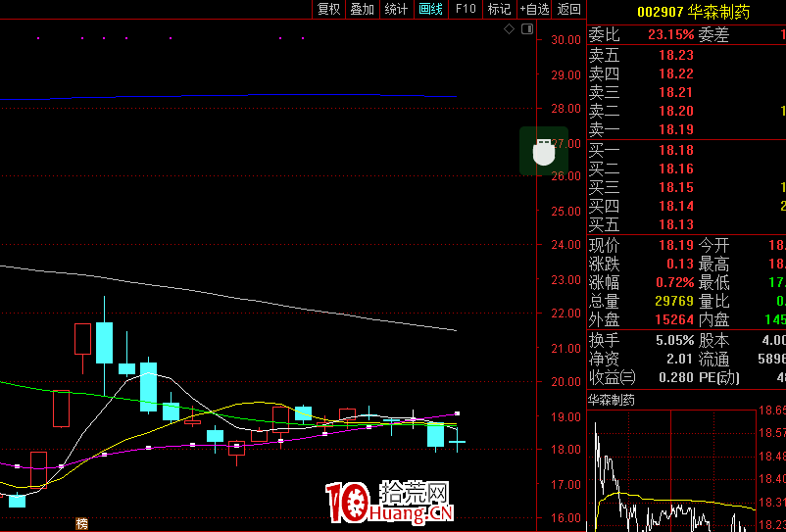This screenshot has width=786, height=532.
Task: Click the 28.00 price axis label
Action: point(565,109)
